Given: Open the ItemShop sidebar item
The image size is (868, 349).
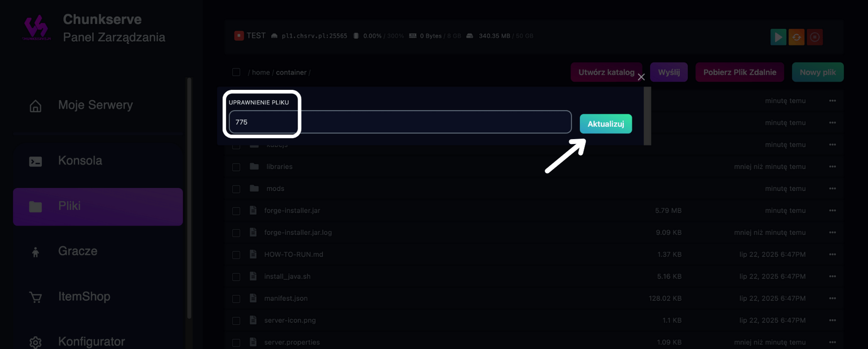Looking at the screenshot, I should coord(98,297).
